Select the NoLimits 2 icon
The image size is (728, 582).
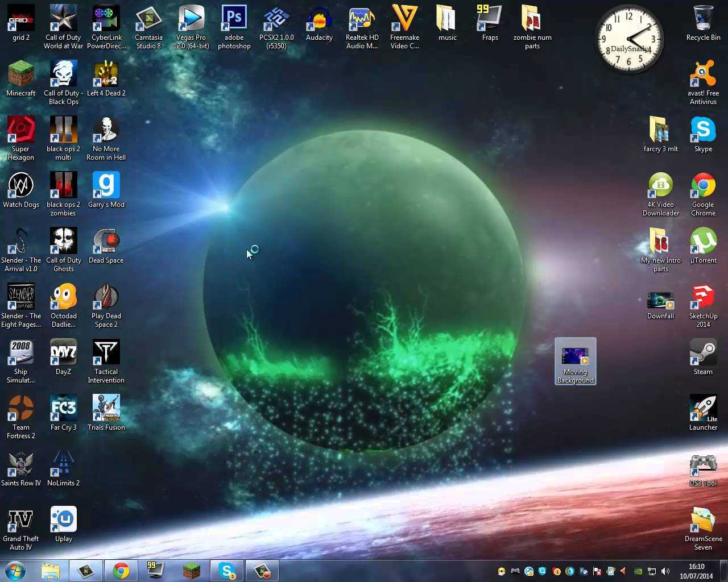click(x=63, y=469)
